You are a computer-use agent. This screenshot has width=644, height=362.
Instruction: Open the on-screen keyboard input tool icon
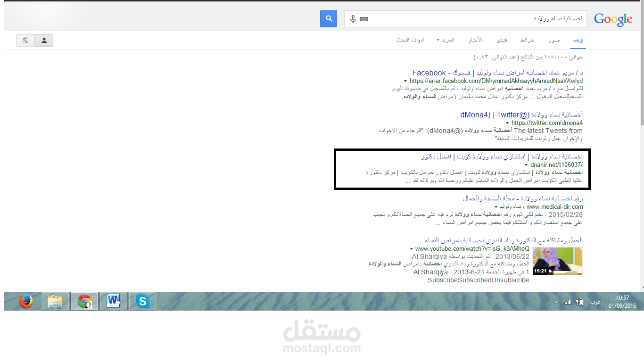[x=364, y=19]
